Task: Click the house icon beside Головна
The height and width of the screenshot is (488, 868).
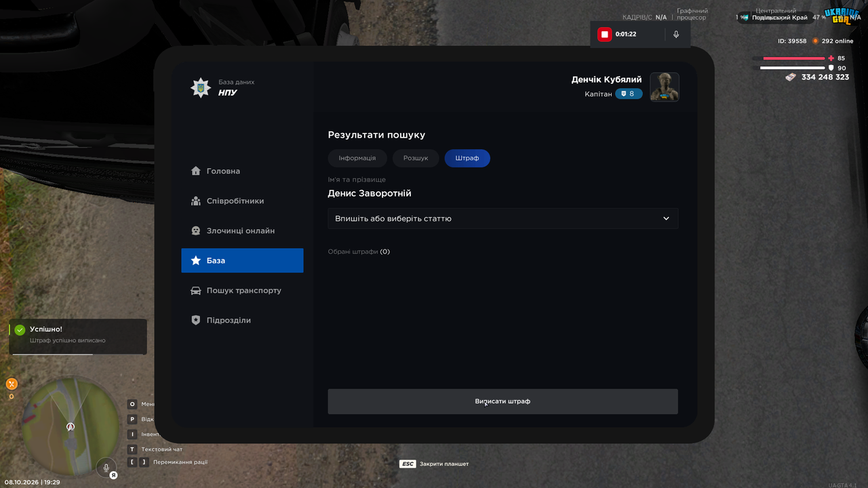Action: 196,171
